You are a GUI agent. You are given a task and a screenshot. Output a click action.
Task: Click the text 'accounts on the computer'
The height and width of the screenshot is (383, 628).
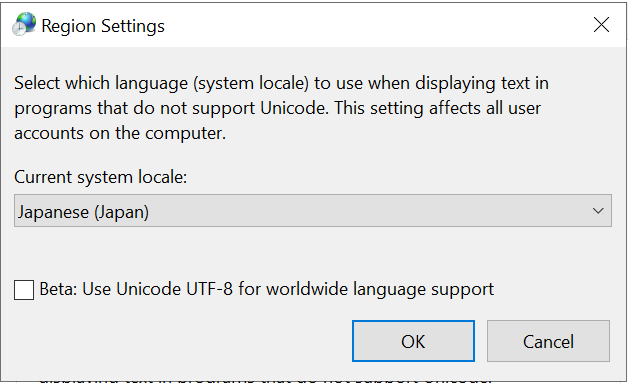click(119, 133)
